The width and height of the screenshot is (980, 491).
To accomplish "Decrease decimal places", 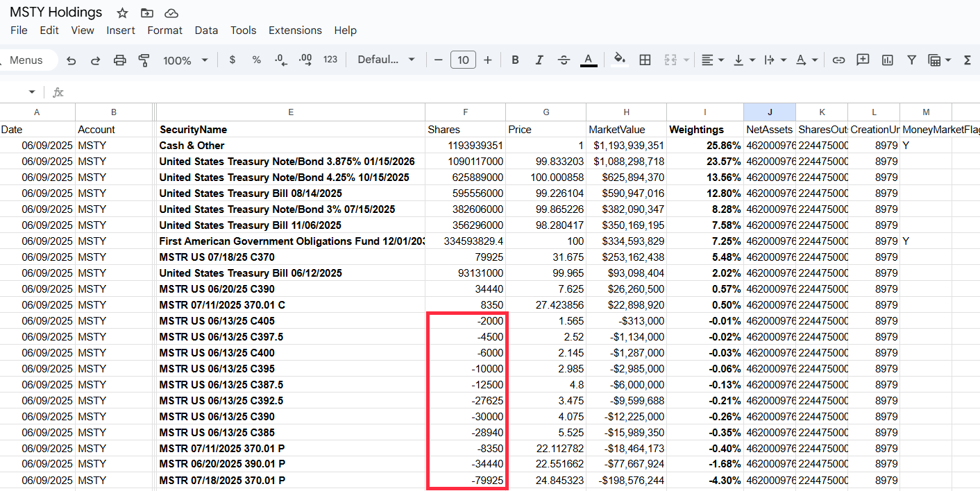I will (281, 60).
